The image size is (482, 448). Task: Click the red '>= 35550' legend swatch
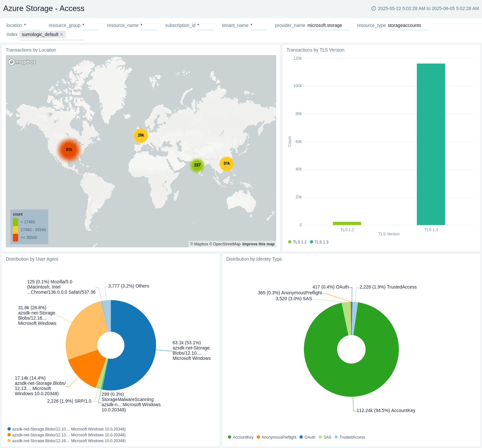pyautogui.click(x=16, y=238)
